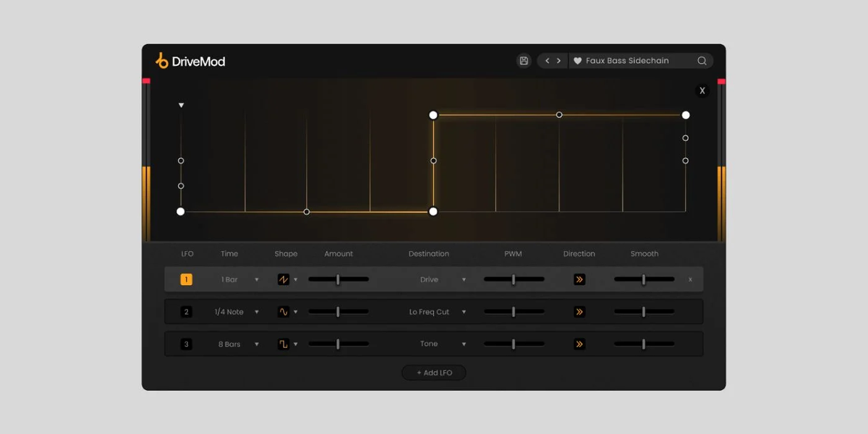Open the Lo Freq Cut destination dropdown

pyautogui.click(x=437, y=312)
